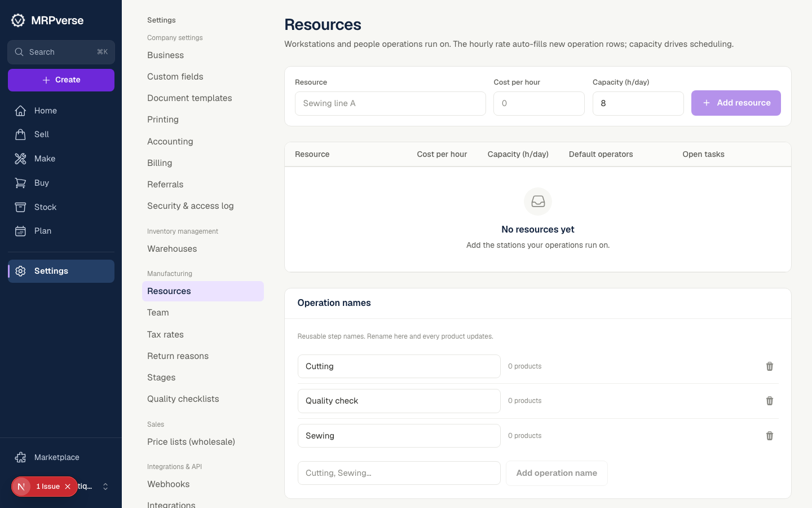The width and height of the screenshot is (812, 508).
Task: Click the Add resource button
Action: point(736,103)
